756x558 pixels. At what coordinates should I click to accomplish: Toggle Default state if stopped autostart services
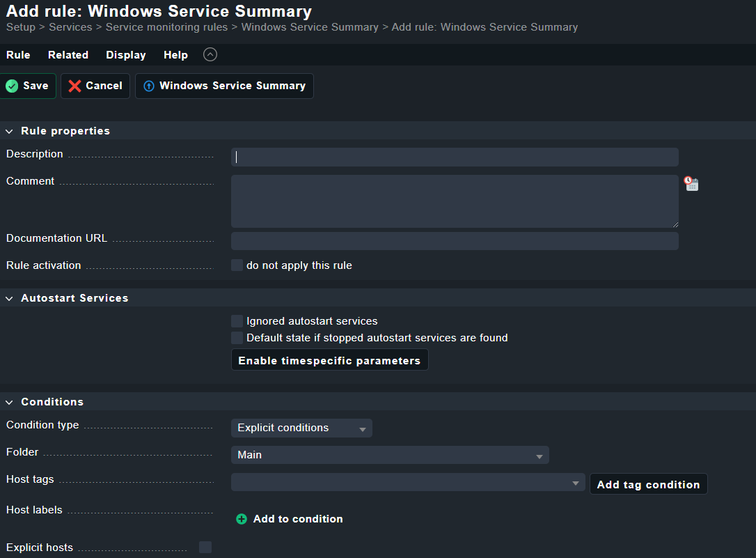coord(237,338)
